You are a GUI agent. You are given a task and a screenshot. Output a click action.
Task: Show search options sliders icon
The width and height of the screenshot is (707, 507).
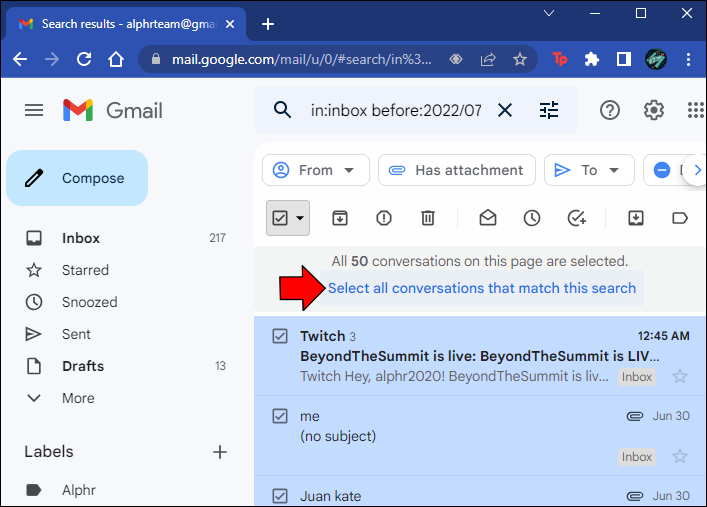click(549, 110)
